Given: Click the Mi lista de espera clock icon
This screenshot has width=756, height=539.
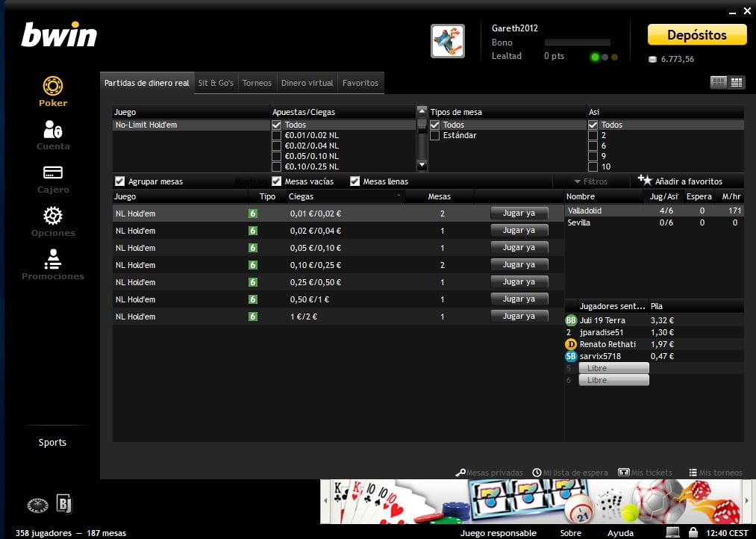Looking at the screenshot, I should pyautogui.click(x=537, y=473).
